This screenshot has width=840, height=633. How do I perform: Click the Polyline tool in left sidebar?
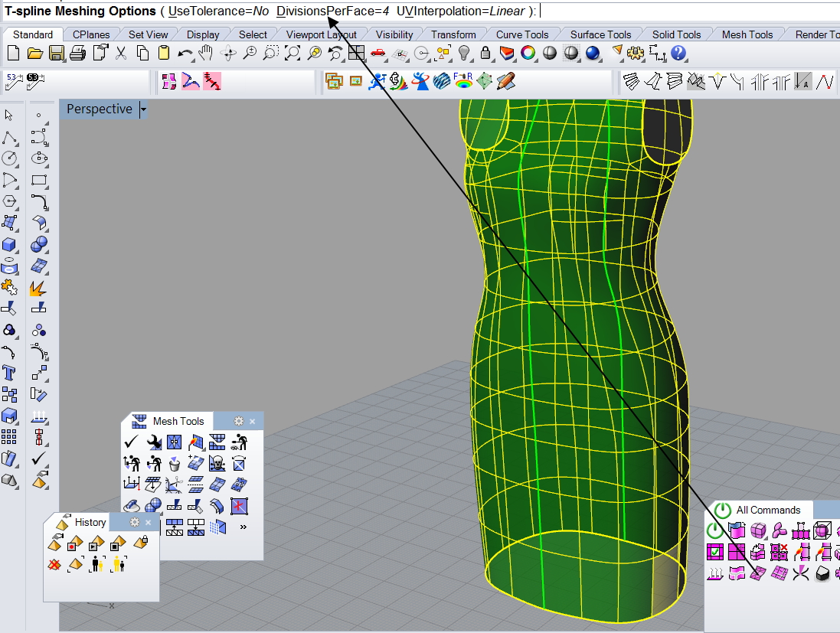coord(9,138)
